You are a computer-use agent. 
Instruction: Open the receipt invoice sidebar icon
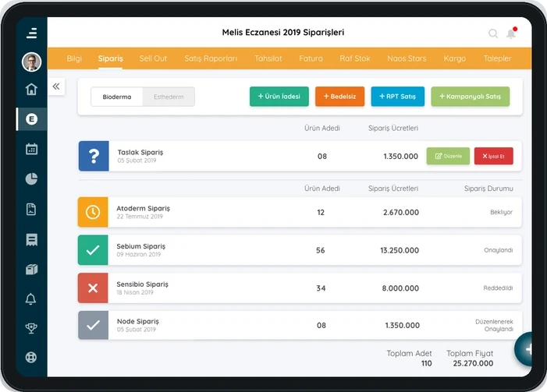tap(31, 240)
